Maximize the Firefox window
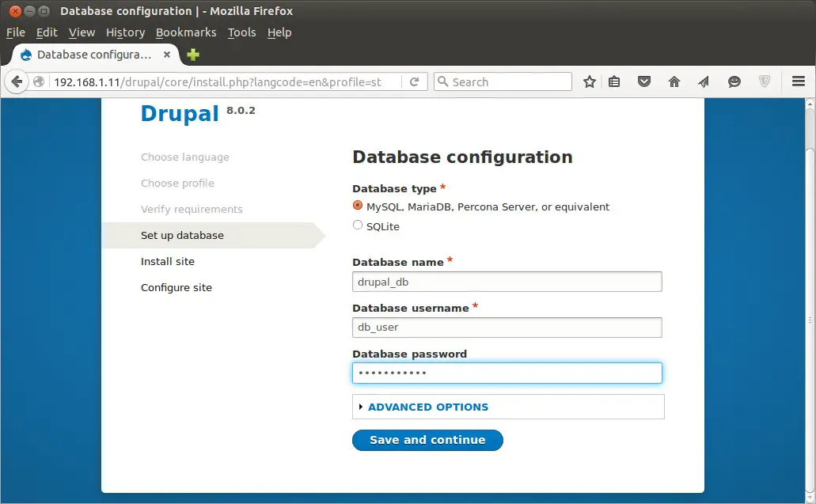The width and height of the screenshot is (816, 504). [44, 11]
